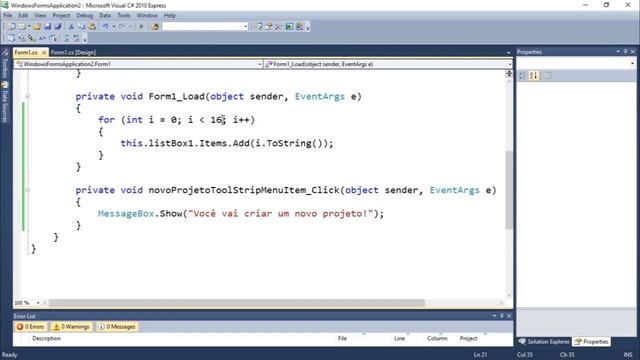Open the Tools menu
The height and width of the screenshot is (360, 640).
[x=124, y=16]
